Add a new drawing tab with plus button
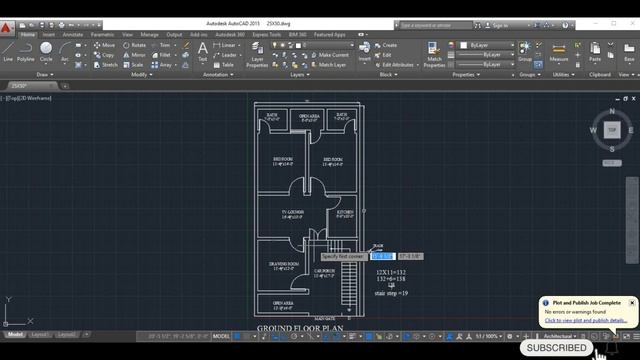This screenshot has width=640, height=360. (x=64, y=86)
